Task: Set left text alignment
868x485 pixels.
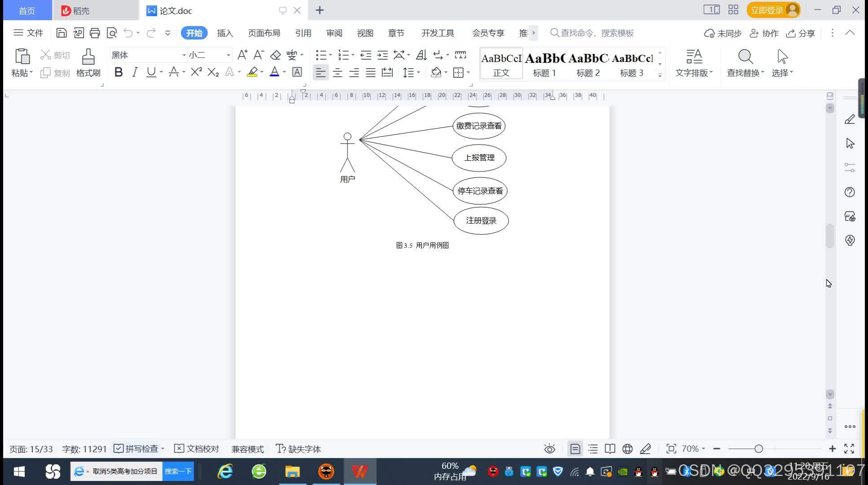Action: coord(320,72)
